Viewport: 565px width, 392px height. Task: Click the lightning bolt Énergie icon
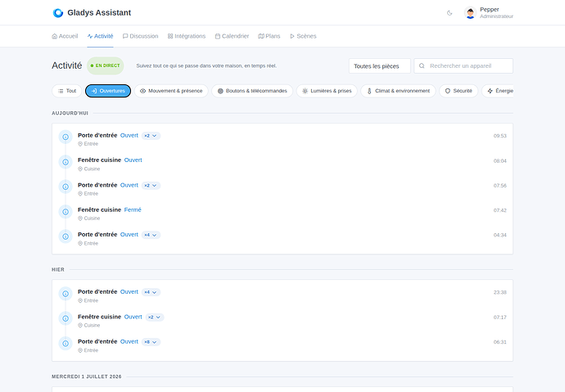490,91
